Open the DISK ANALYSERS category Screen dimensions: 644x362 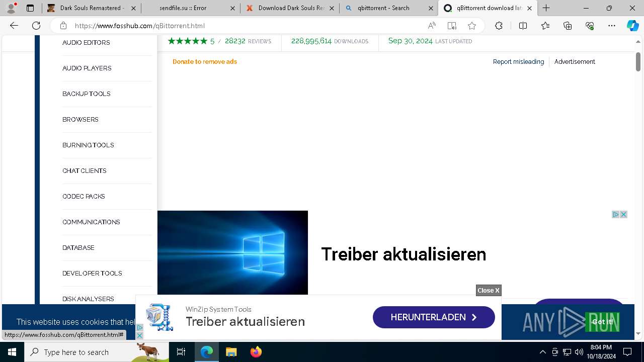(x=88, y=299)
